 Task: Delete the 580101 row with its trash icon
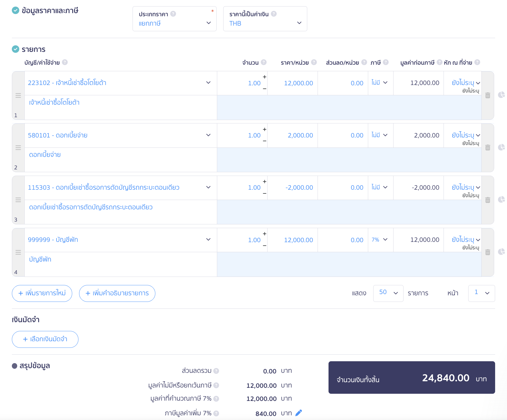tap(488, 147)
